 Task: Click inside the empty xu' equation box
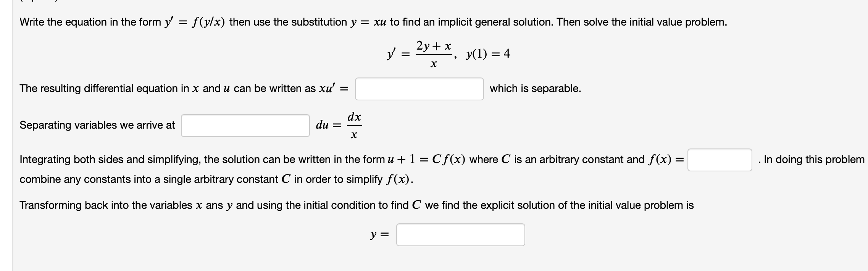tap(420, 90)
